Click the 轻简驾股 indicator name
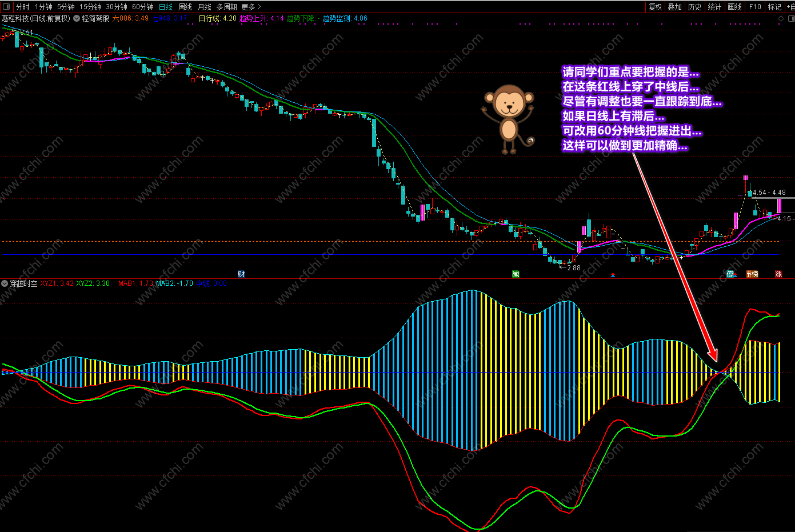795x532 pixels. pyautogui.click(x=95, y=18)
